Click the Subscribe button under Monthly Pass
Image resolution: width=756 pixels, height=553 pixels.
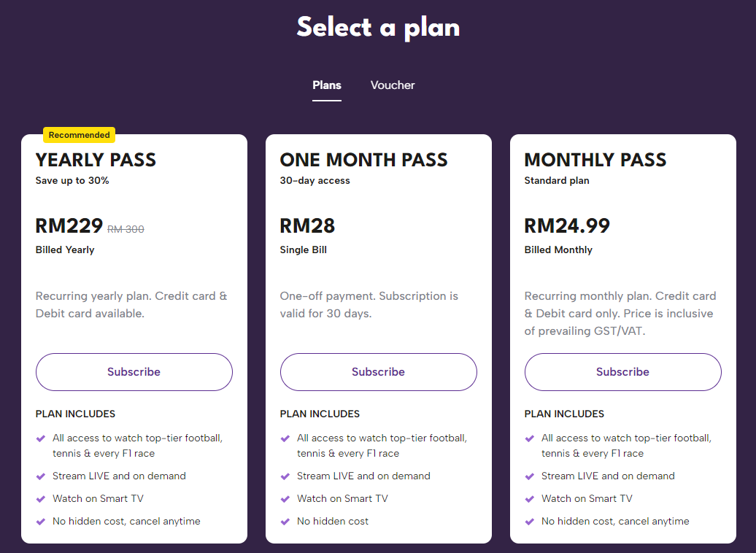click(622, 372)
